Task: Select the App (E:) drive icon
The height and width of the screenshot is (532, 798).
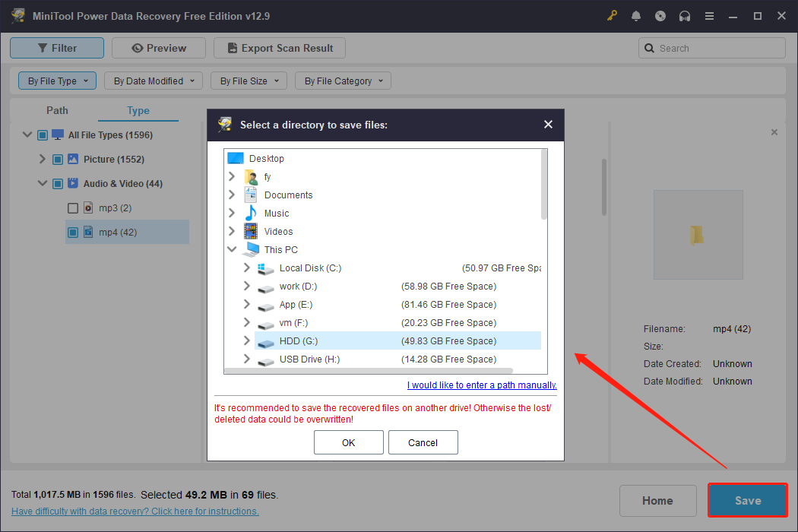Action: pos(266,306)
